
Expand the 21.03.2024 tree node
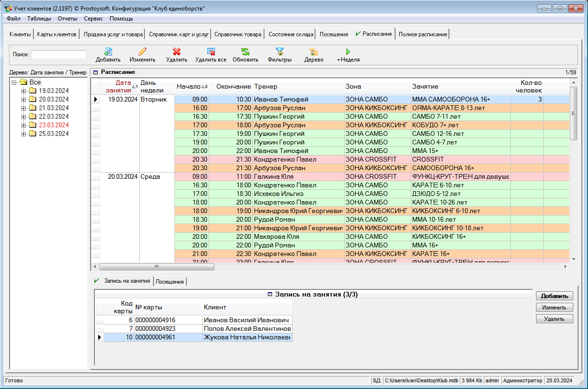pos(24,108)
